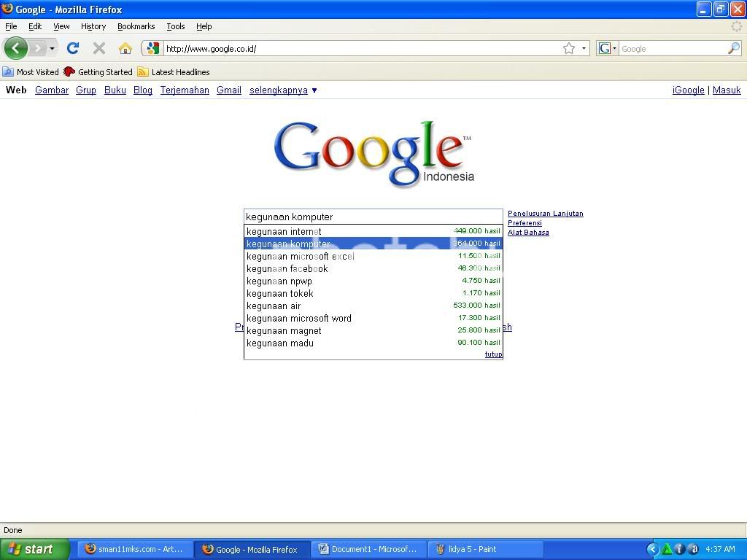The image size is (747, 560).
Task: Expand the URL history dropdown arrow
Action: (584, 49)
